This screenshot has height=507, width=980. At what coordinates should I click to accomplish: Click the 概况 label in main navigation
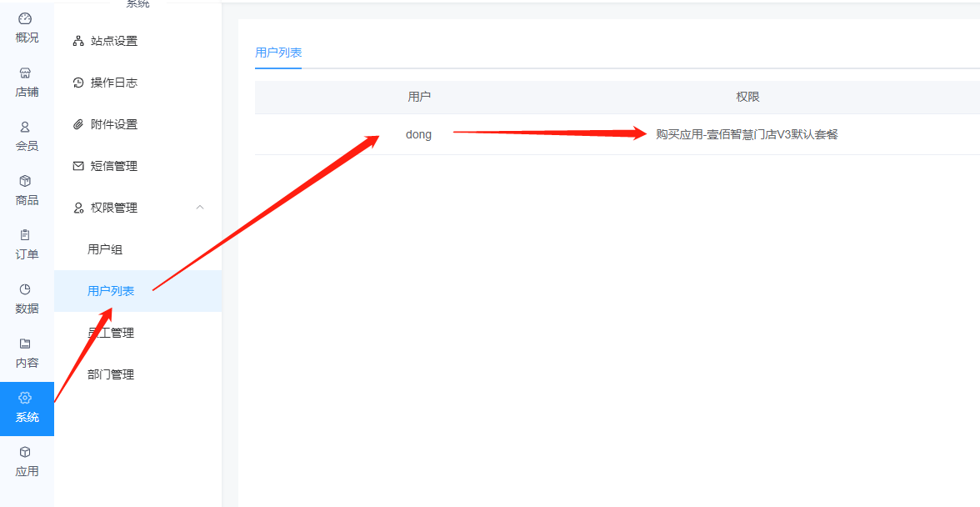pos(27,38)
